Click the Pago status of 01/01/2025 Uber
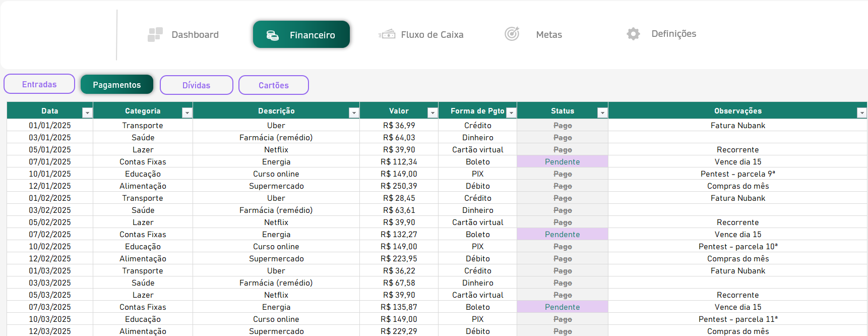868x336 pixels. click(x=562, y=125)
